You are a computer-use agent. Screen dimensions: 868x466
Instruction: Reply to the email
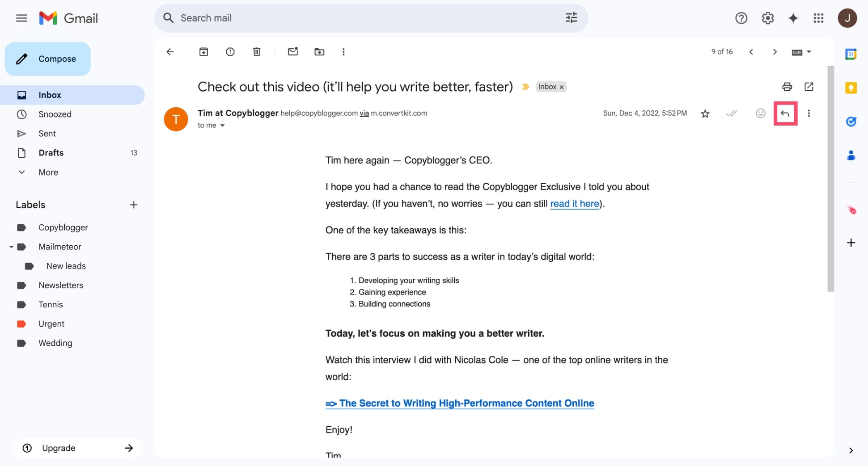point(785,113)
